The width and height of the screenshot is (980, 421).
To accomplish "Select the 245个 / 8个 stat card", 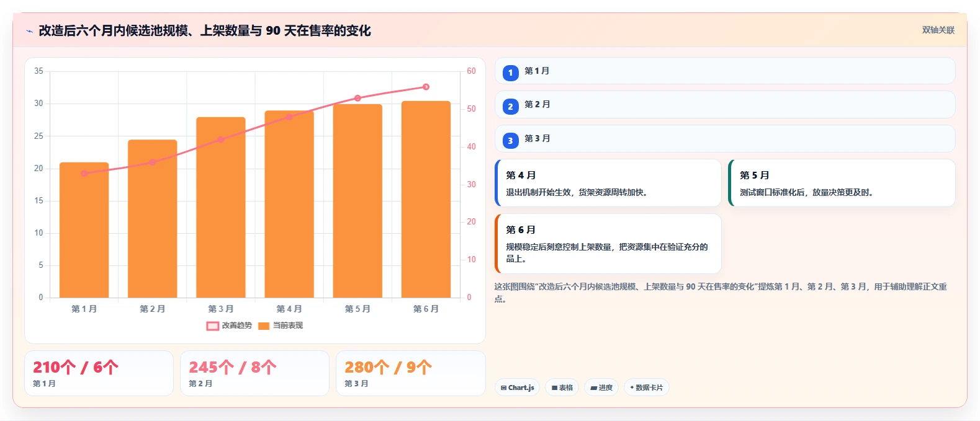I will coord(254,373).
